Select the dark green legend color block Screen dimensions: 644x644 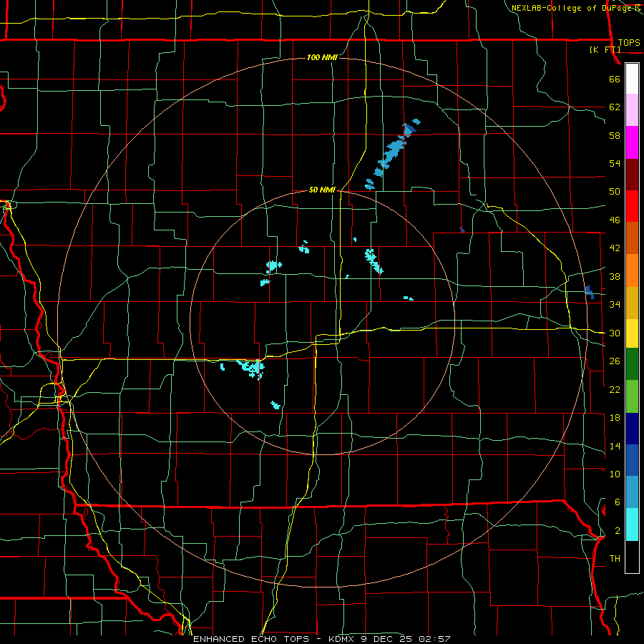tap(632, 364)
